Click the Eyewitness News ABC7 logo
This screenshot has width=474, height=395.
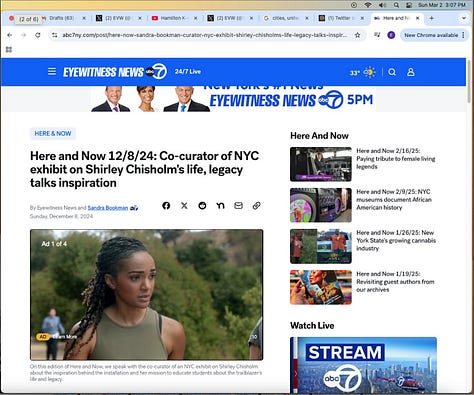tap(115, 71)
